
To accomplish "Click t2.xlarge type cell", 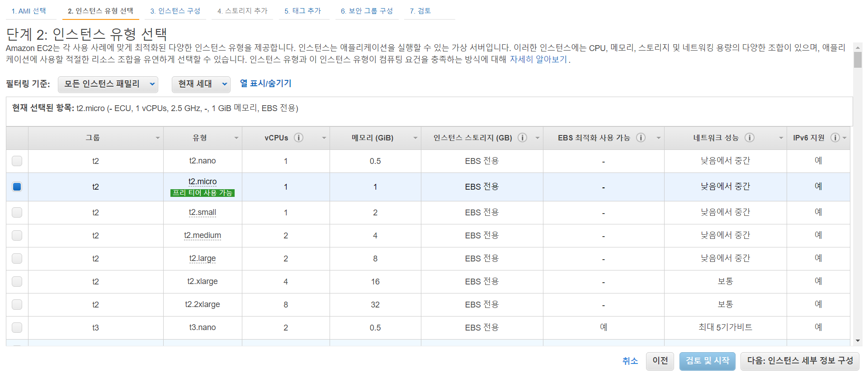I will [203, 281].
